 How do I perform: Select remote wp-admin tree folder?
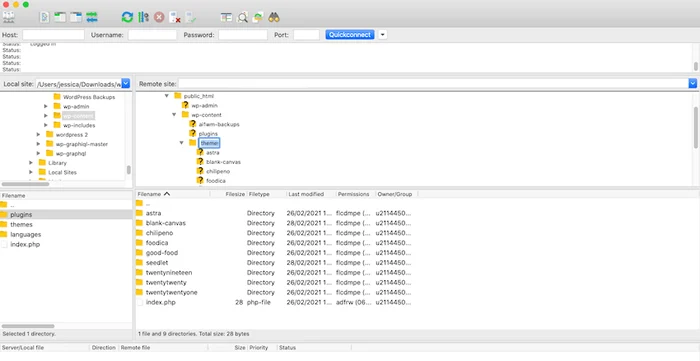pyautogui.click(x=204, y=105)
